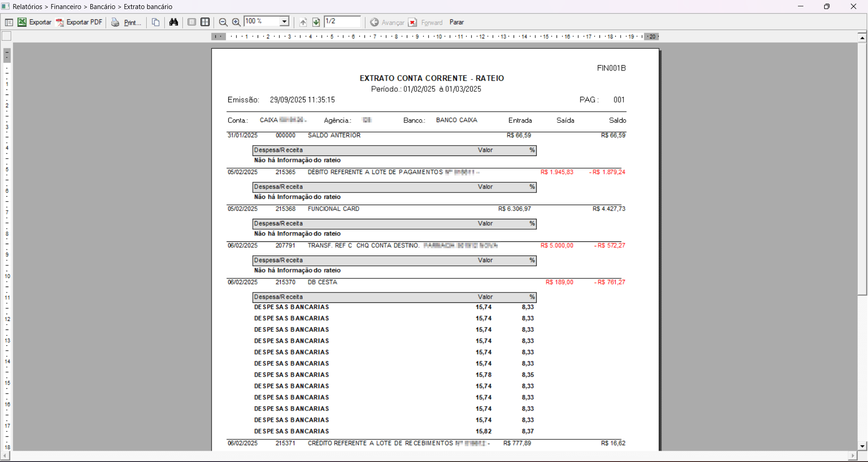Image resolution: width=868 pixels, height=462 pixels.
Task: Click the rateio value 15,82
Action: click(484, 431)
